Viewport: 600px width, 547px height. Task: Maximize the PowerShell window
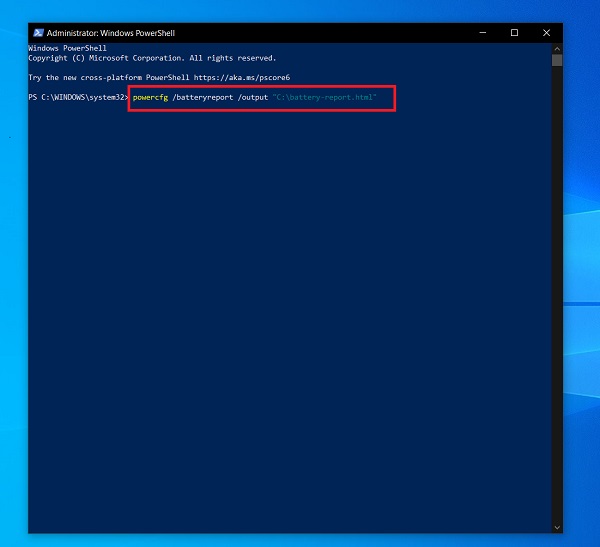click(514, 32)
